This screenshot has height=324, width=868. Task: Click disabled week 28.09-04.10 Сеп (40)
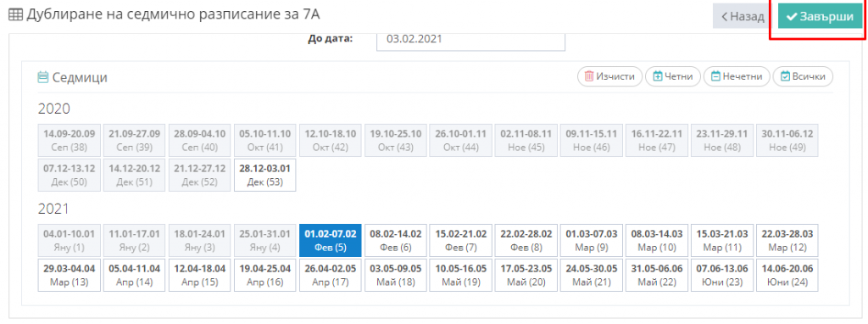199,140
